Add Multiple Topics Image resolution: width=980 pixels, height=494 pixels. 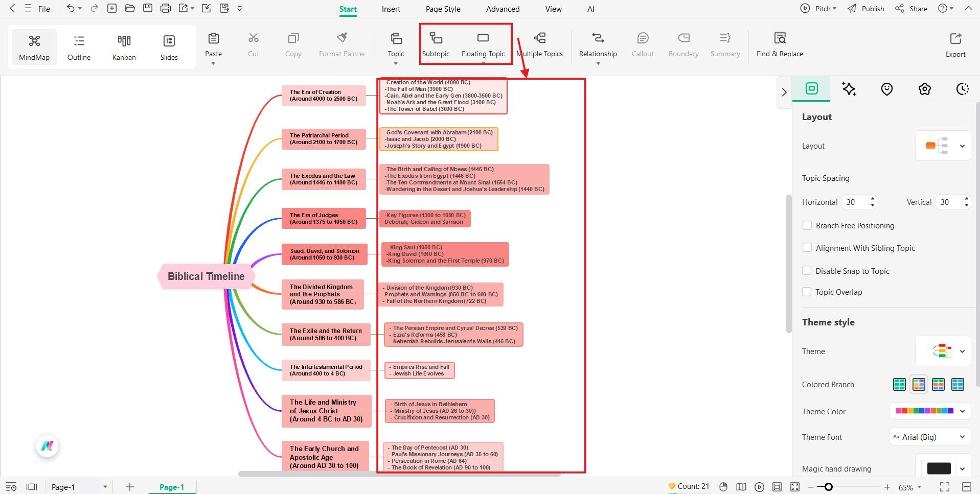point(540,45)
